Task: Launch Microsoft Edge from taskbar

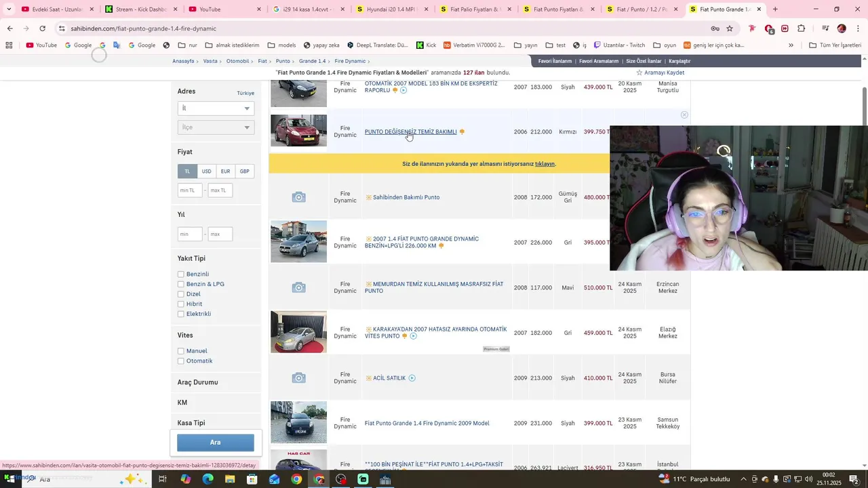Action: (x=208, y=479)
